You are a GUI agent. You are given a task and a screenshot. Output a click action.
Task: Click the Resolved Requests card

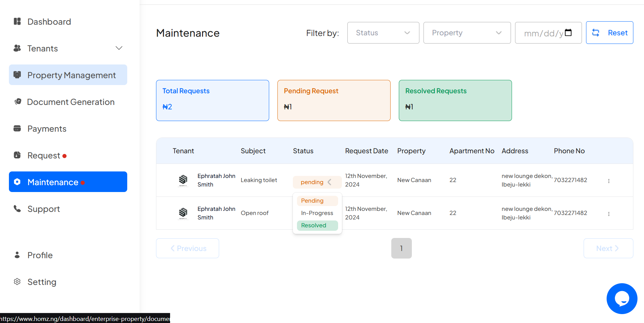coord(455,100)
